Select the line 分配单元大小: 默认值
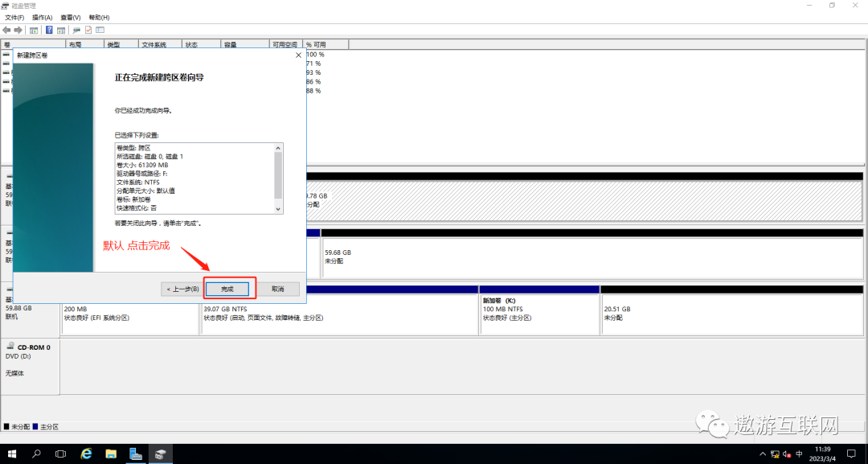This screenshot has height=464, width=868. 145,191
